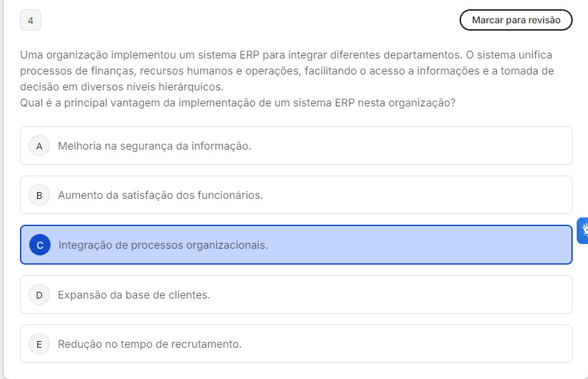Select 'Integração de processos organizacionais' answer text
Viewport: 588px width, 379px height.
coord(163,245)
